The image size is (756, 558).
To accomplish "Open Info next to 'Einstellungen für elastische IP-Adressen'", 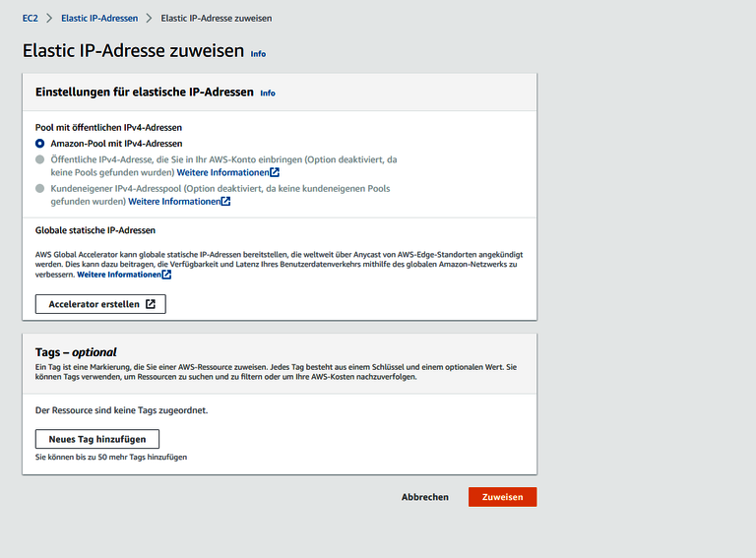I will pyautogui.click(x=268, y=93).
